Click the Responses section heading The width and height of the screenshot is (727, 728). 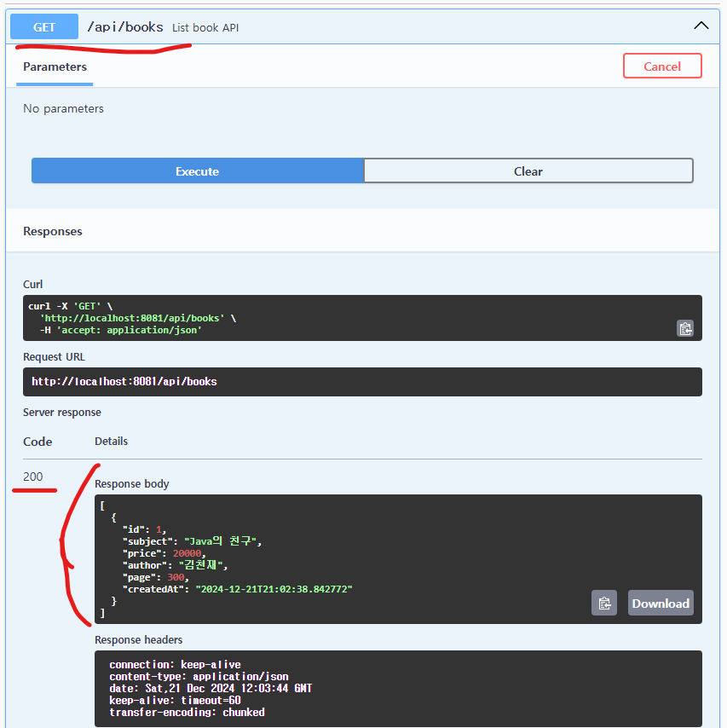pyautogui.click(x=53, y=231)
